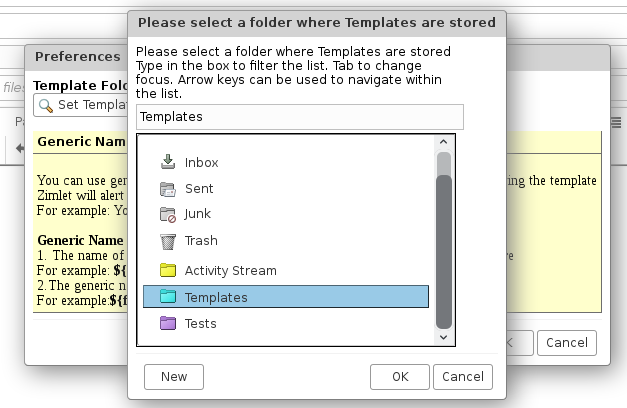Click the folder filter text box

click(300, 117)
